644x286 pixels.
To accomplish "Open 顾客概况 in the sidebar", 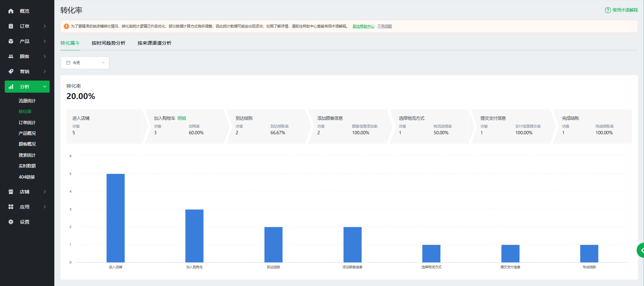I will coord(27,144).
